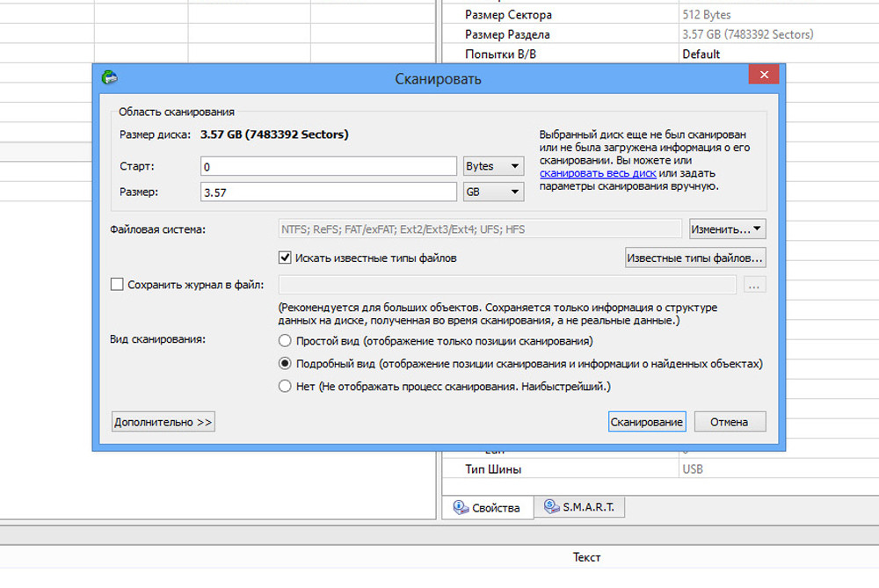Screen dimensions: 879x588
Task: Click the S.M.A.R.T. tab icon
Action: click(551, 507)
